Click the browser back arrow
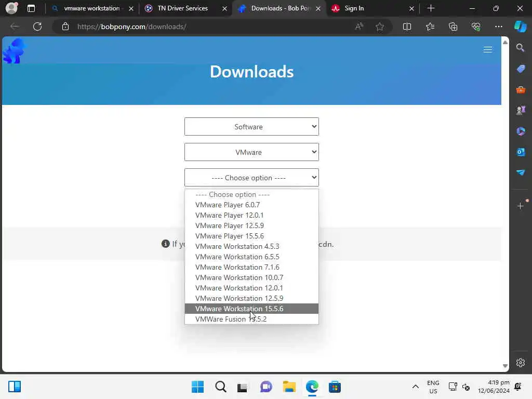 click(x=15, y=26)
